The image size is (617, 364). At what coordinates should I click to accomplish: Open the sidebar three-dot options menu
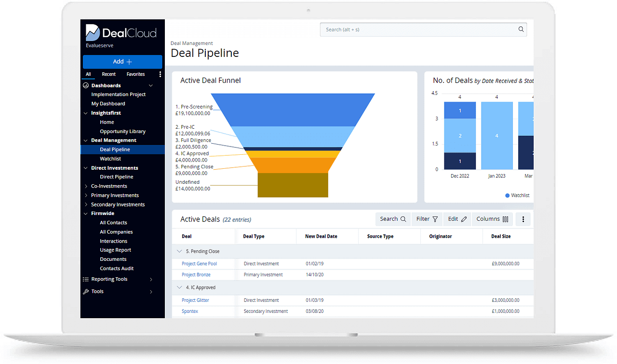pos(160,74)
